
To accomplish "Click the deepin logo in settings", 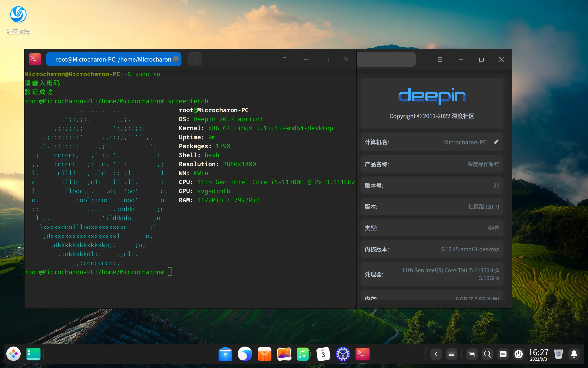I will coord(432,96).
